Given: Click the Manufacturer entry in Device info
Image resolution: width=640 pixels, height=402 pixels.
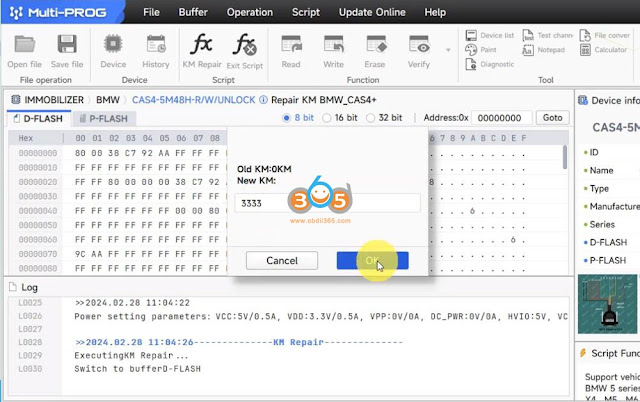Looking at the screenshot, I should [614, 207].
